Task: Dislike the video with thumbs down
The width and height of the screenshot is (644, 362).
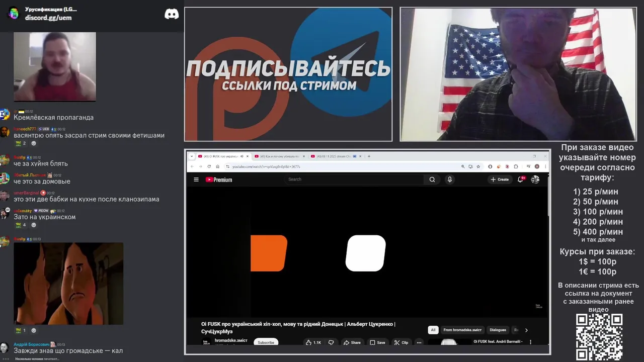Action: [x=331, y=342]
